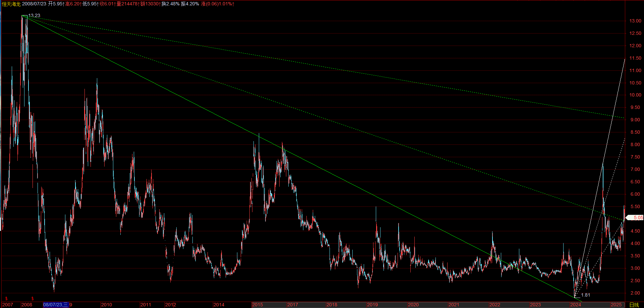
Task: Click the 1.81 lowest price label
Action: click(586, 295)
